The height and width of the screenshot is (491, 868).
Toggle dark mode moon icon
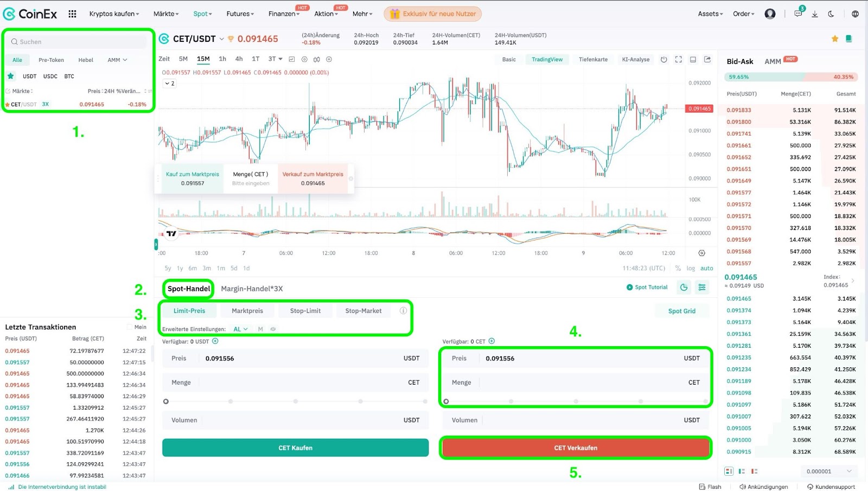pos(831,14)
